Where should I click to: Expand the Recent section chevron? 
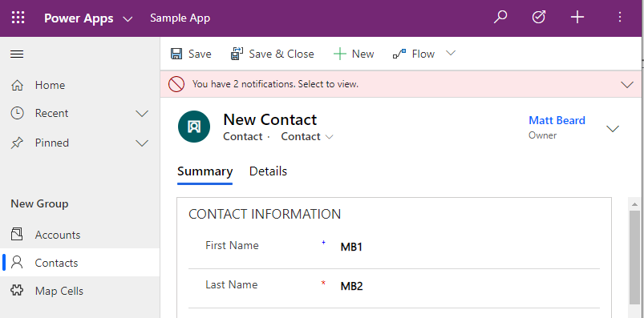(x=142, y=114)
